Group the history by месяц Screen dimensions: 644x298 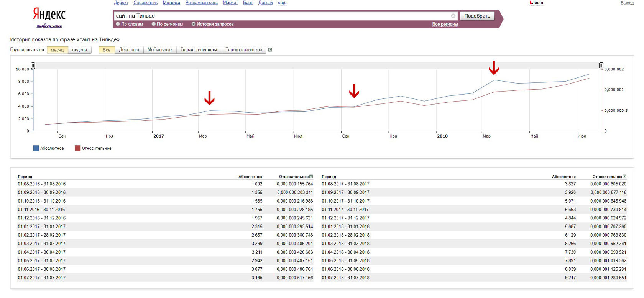point(58,50)
